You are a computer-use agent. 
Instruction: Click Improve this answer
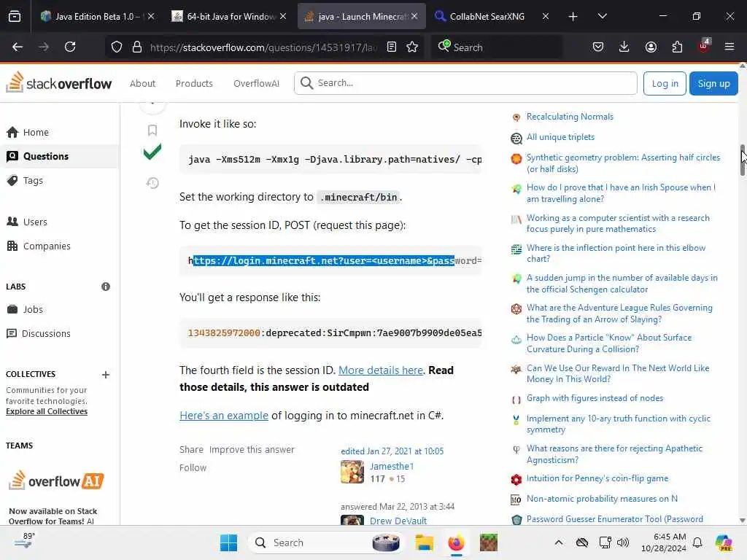click(x=252, y=450)
